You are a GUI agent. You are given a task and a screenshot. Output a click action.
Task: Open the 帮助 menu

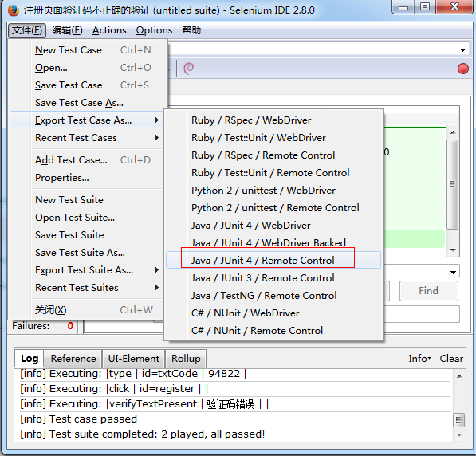tap(191, 30)
